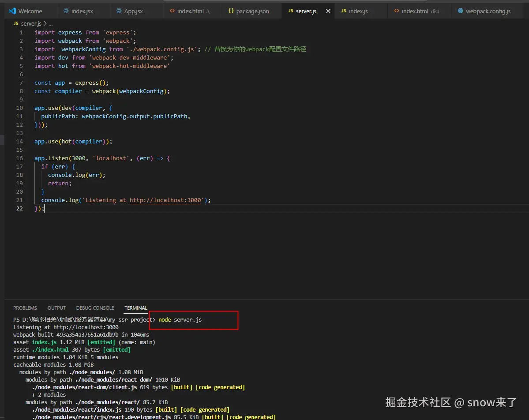Click './webpack.config.js' import path on line 3

click(161, 49)
